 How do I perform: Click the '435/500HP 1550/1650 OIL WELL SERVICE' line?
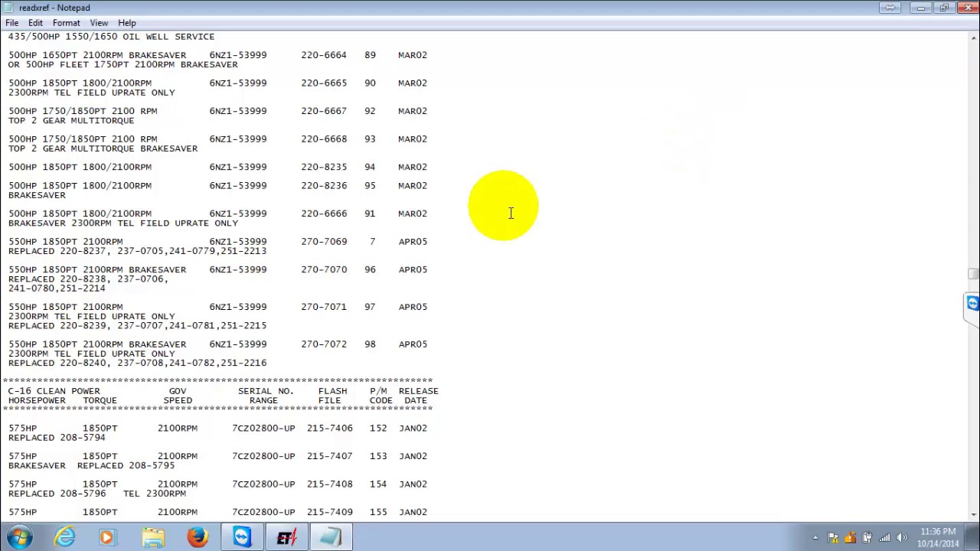point(112,37)
